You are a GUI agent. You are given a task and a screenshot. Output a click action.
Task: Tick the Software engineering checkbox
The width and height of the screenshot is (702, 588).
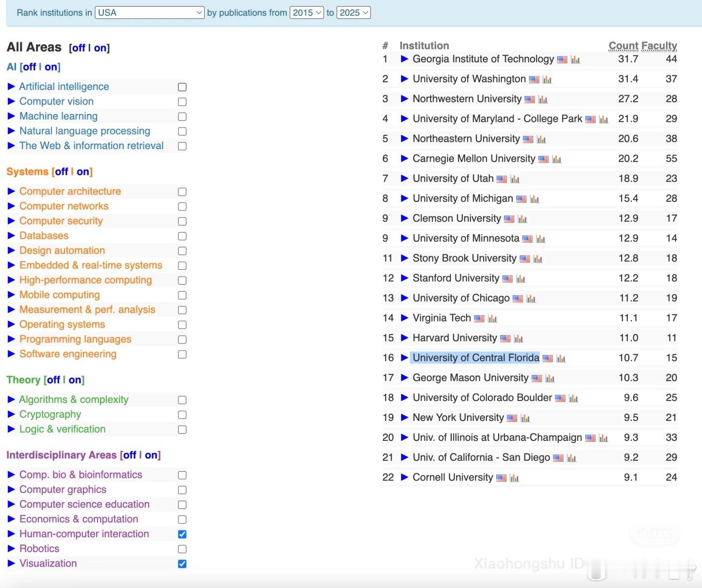click(x=182, y=354)
